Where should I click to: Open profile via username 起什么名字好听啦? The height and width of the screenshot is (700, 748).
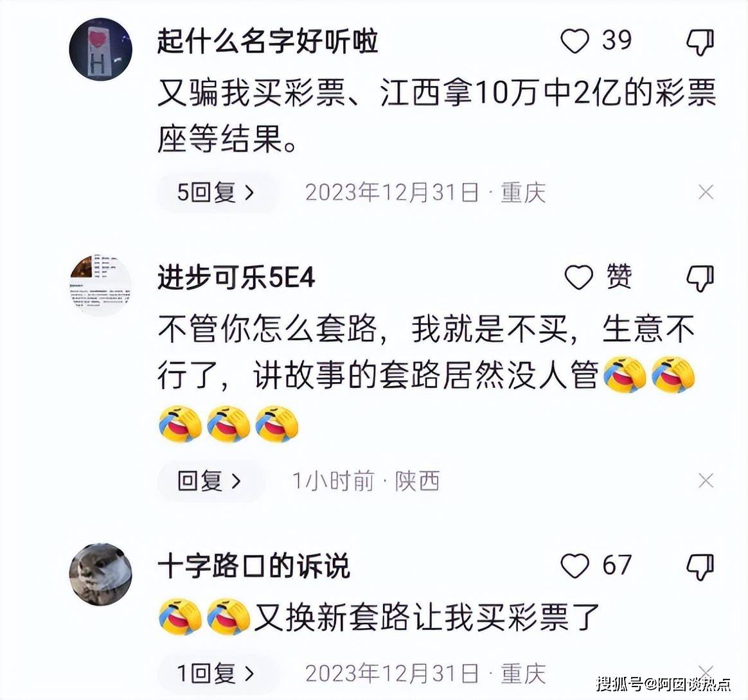pyautogui.click(x=267, y=41)
